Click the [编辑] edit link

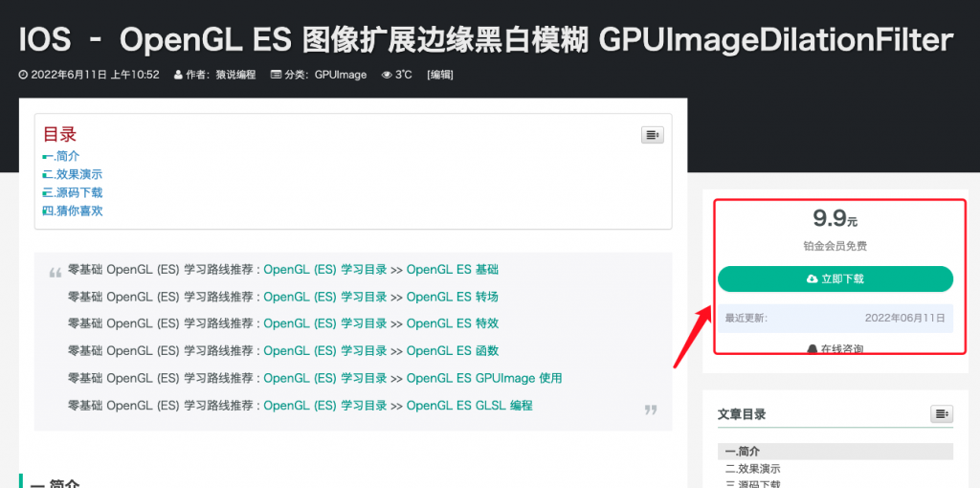coord(440,75)
